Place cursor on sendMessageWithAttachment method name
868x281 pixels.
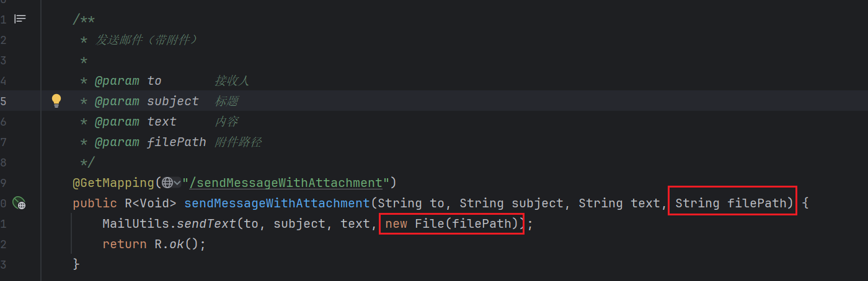pos(277,203)
